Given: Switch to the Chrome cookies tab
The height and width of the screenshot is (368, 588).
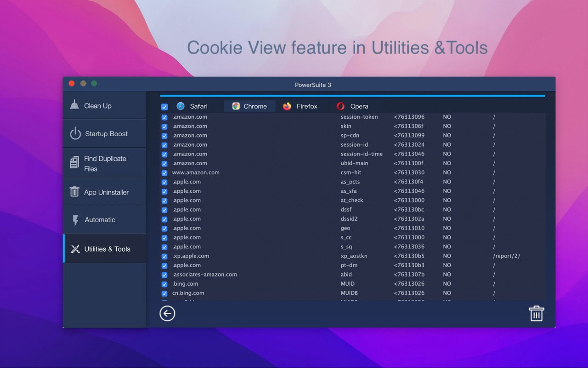Looking at the screenshot, I should 250,106.
